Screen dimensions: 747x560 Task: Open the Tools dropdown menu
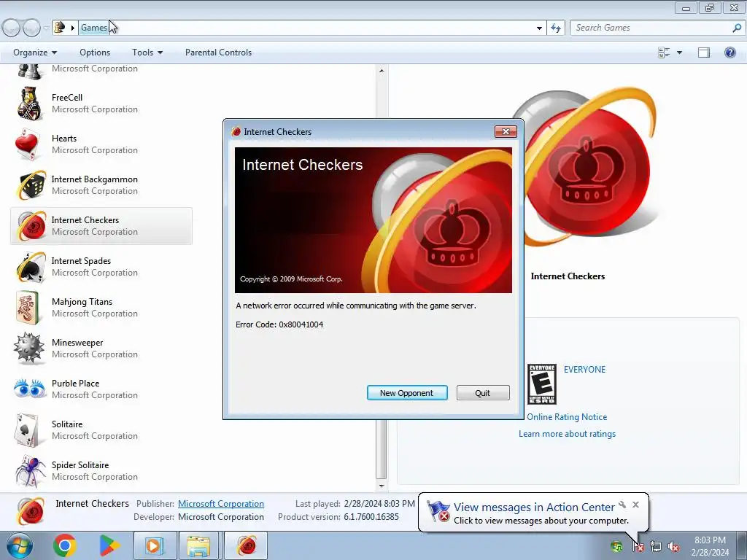(147, 52)
